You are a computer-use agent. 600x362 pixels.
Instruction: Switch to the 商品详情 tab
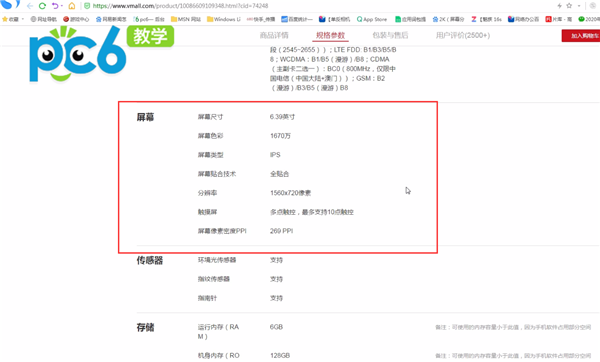(x=274, y=35)
